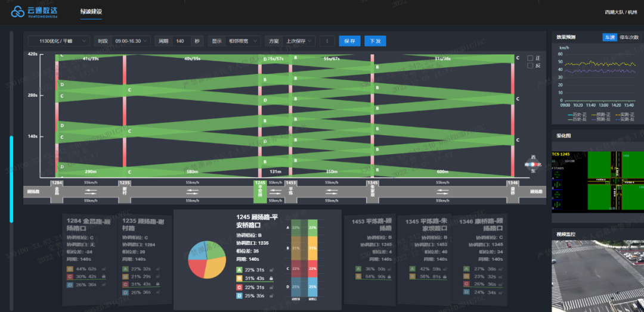Image resolution: width=644 pixels, height=312 pixels.
Task: Select 1284 金昌 intersection on road map
Action: click(x=57, y=191)
